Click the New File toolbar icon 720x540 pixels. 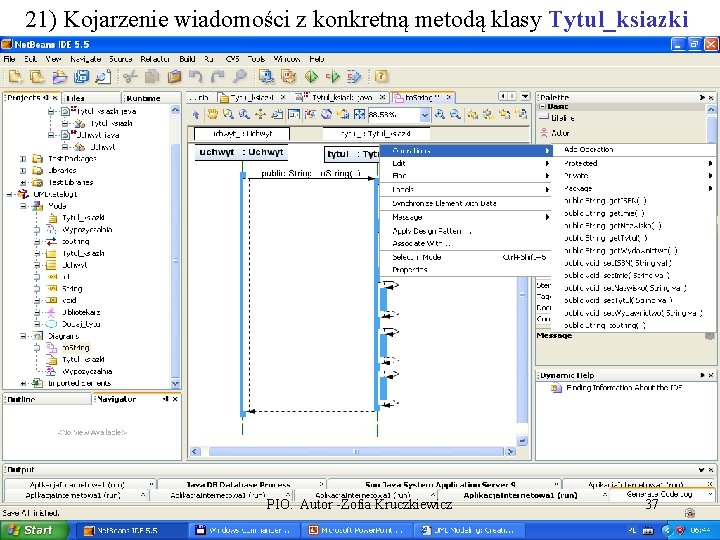pos(15,77)
